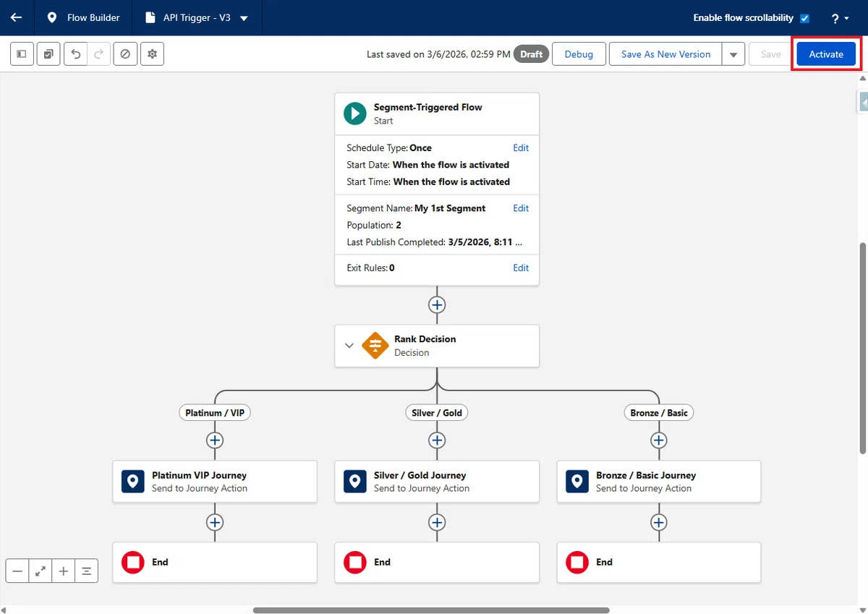
Task: Collapse the Rank Decision chevron
Action: point(349,346)
